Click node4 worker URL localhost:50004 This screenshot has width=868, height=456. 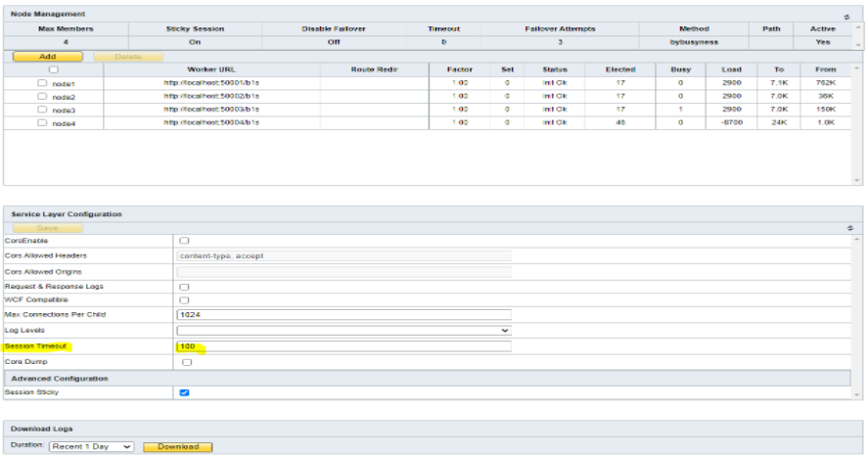tap(211, 123)
